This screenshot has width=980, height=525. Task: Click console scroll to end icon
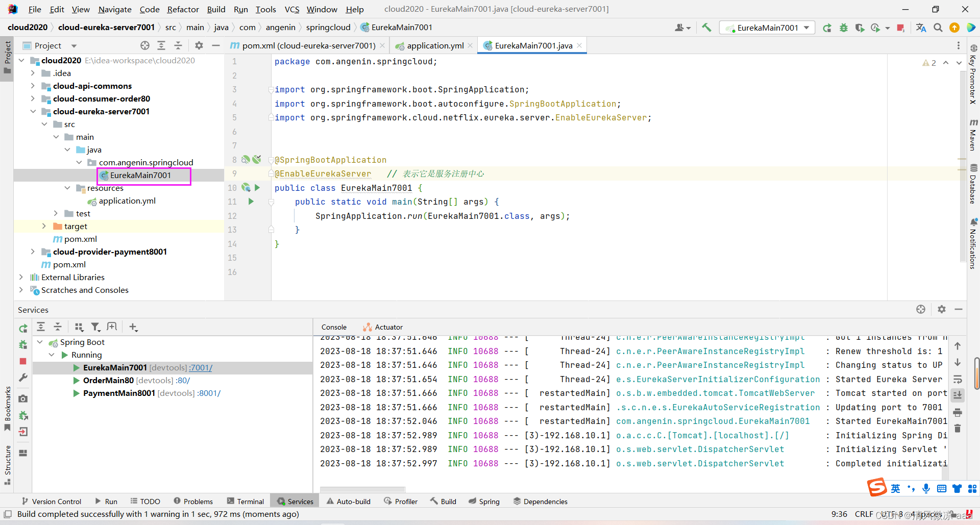coord(958,395)
